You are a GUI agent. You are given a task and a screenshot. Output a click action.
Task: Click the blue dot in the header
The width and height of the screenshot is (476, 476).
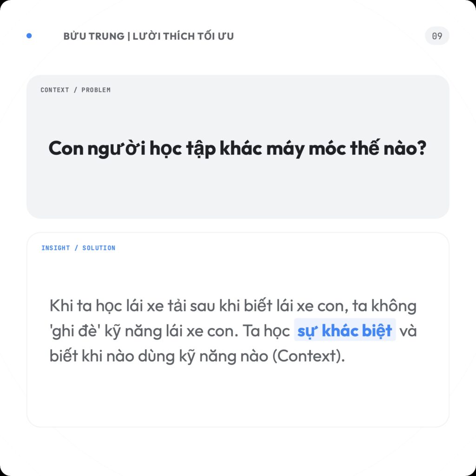pyautogui.click(x=29, y=36)
